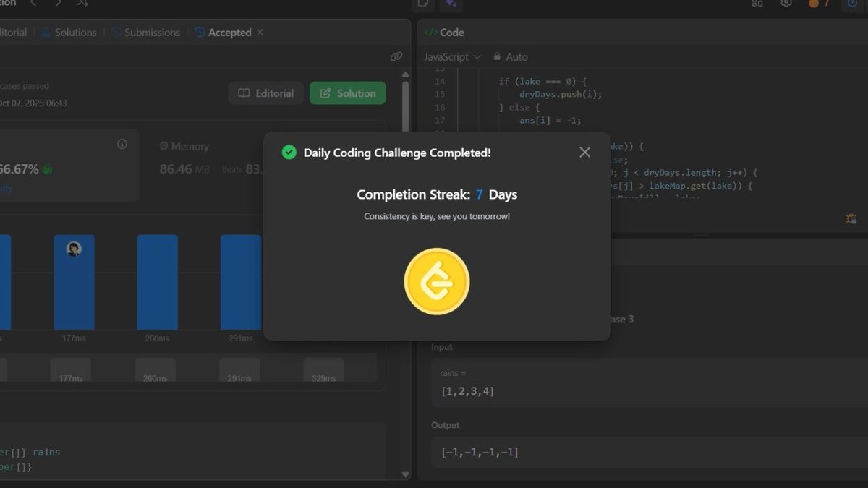This screenshot has width=868, height=488.
Task: Click the AI assistant icon at code editor corner
Action: click(851, 218)
